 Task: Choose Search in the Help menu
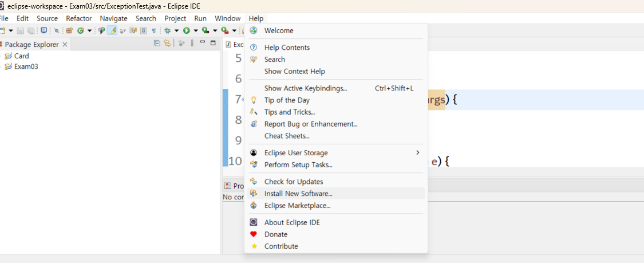click(336, 60)
